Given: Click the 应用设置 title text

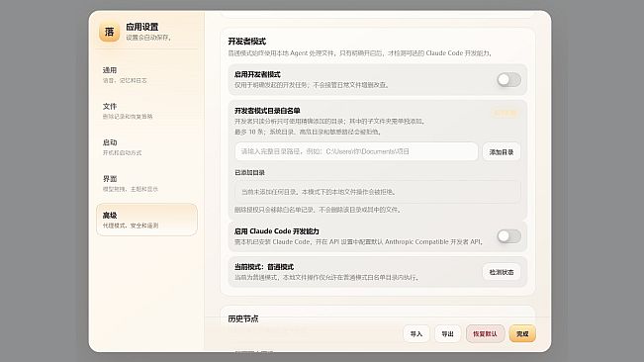Looking at the screenshot, I should pyautogui.click(x=142, y=27).
